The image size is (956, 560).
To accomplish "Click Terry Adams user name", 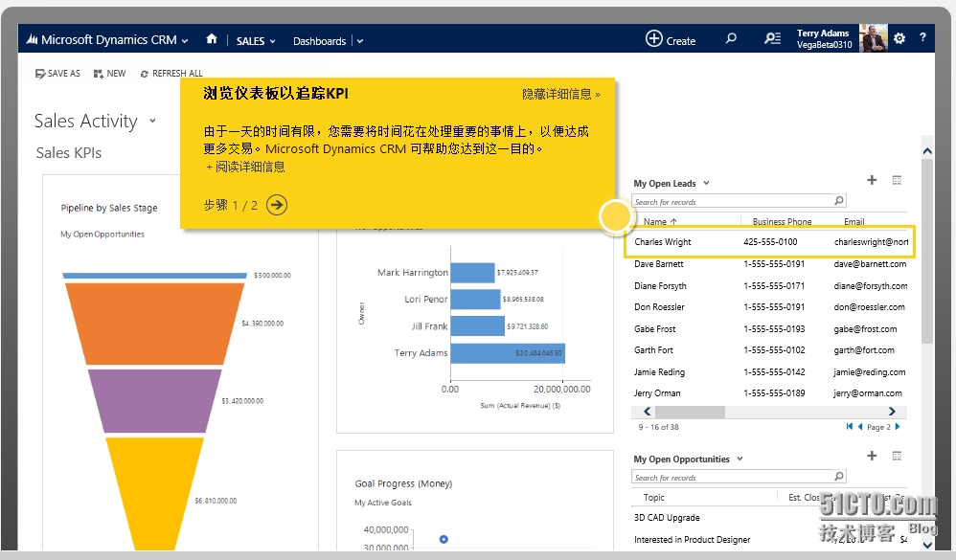I will (823, 33).
